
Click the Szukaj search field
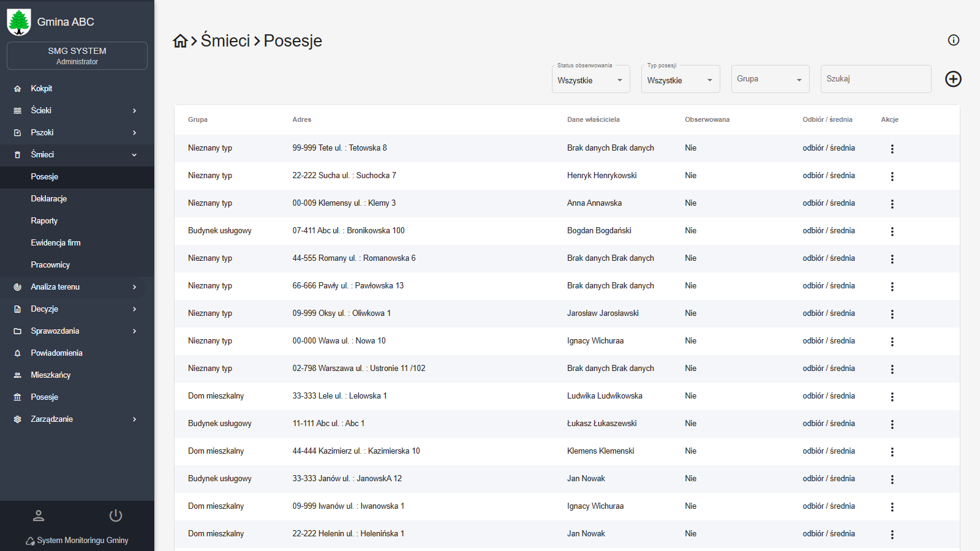tap(875, 79)
